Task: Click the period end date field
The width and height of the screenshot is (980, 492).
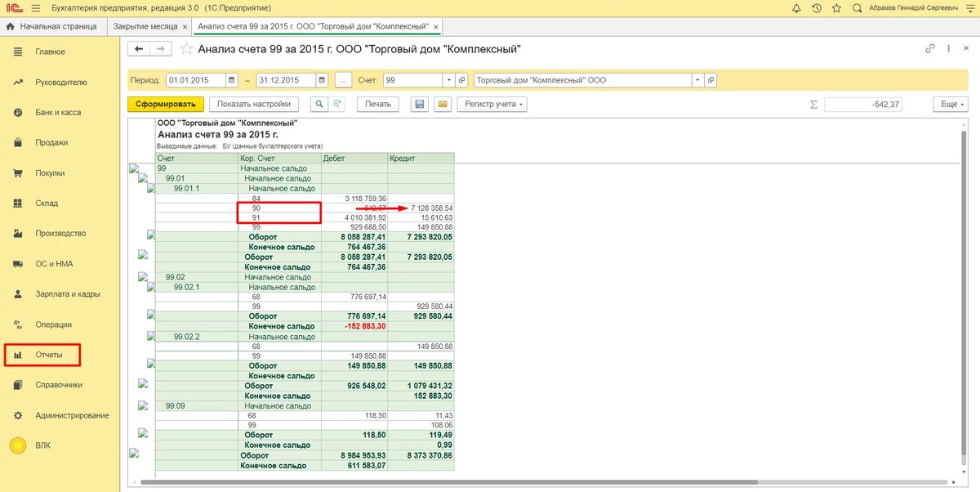Action: click(x=286, y=80)
